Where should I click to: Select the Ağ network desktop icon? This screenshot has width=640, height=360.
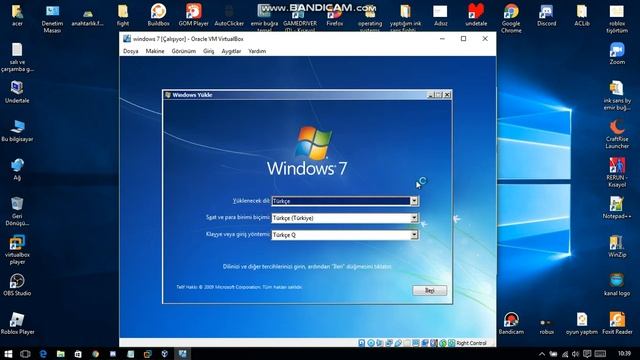point(17,169)
